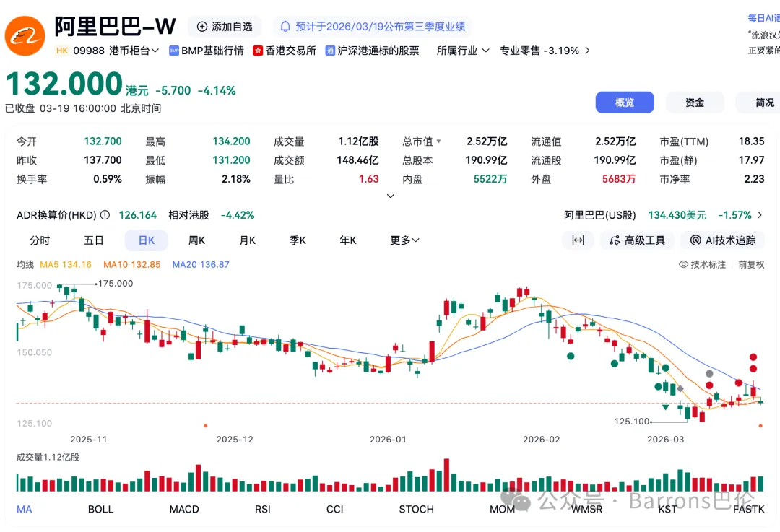Select the KST indicator tab
Viewport: 780px width, 532px height.
pos(667,509)
